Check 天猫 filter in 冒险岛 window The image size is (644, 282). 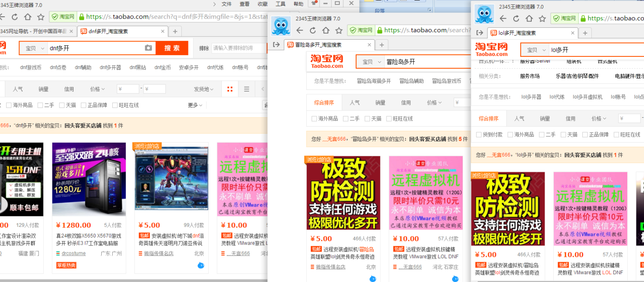coord(366,119)
